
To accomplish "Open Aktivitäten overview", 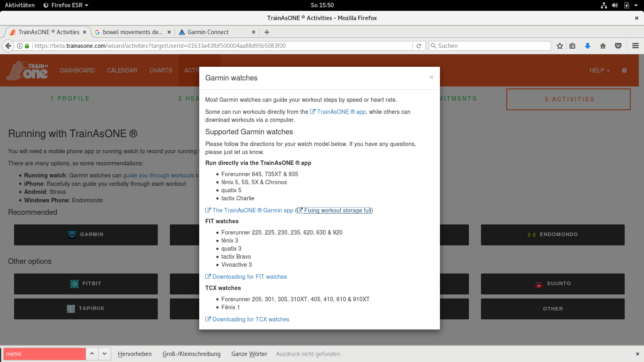I will (20, 5).
